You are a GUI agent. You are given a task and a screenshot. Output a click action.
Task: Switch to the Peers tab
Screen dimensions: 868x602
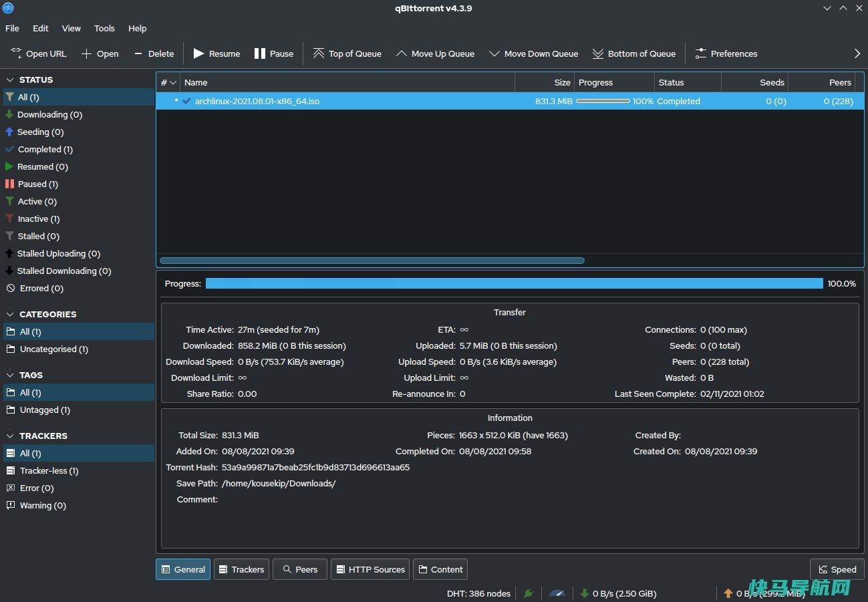click(300, 569)
